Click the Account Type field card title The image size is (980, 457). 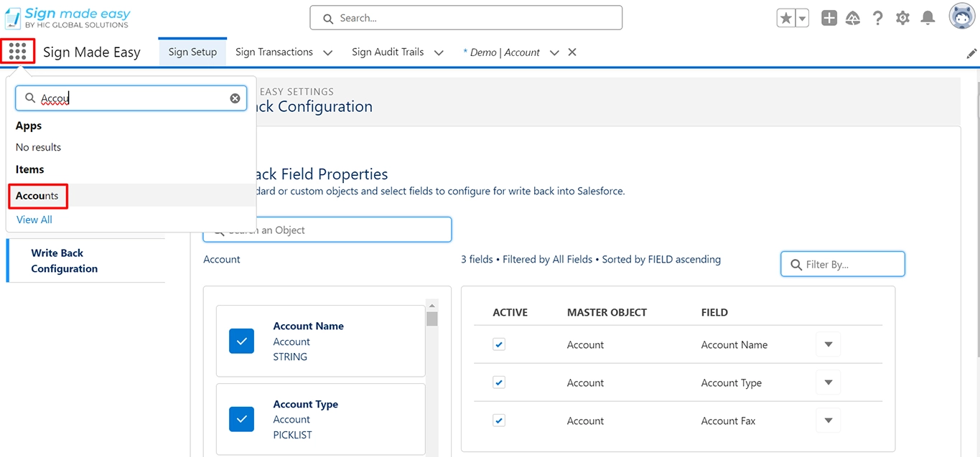point(305,404)
